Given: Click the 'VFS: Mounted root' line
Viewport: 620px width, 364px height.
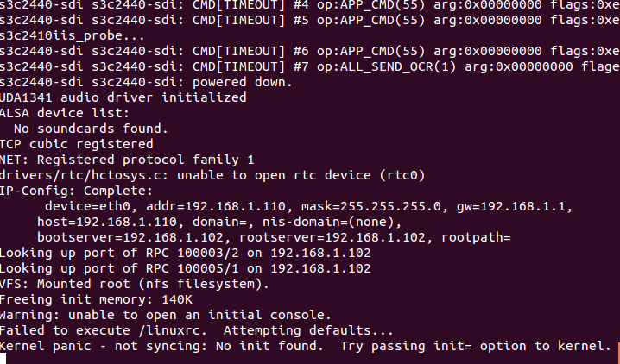Looking at the screenshot, I should [134, 284].
